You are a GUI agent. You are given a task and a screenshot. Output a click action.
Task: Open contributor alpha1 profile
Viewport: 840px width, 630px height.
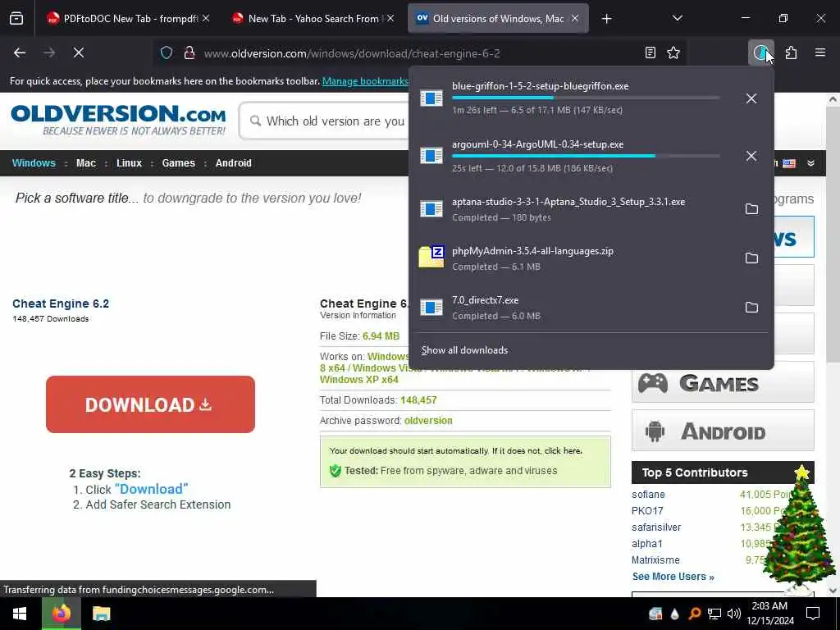tap(647, 544)
